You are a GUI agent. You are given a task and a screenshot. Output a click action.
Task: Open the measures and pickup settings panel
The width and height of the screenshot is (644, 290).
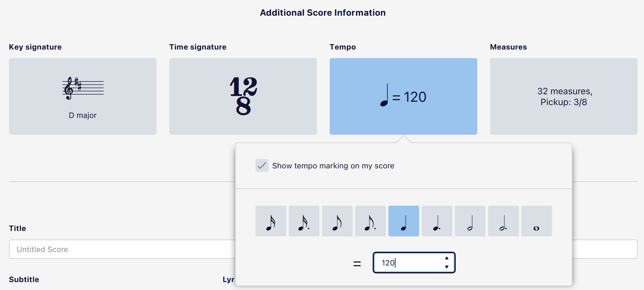(x=564, y=96)
